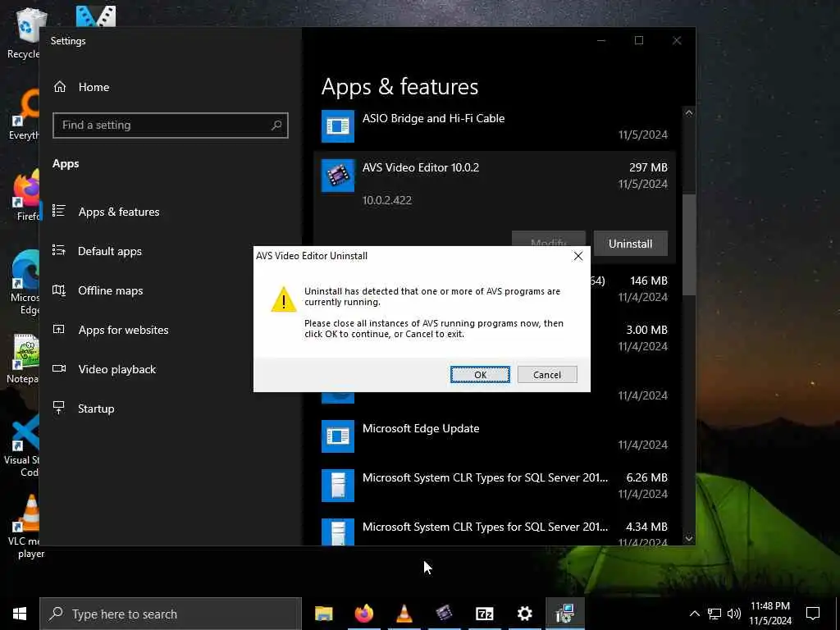
Task: Open the Offline maps section
Action: coord(111,290)
